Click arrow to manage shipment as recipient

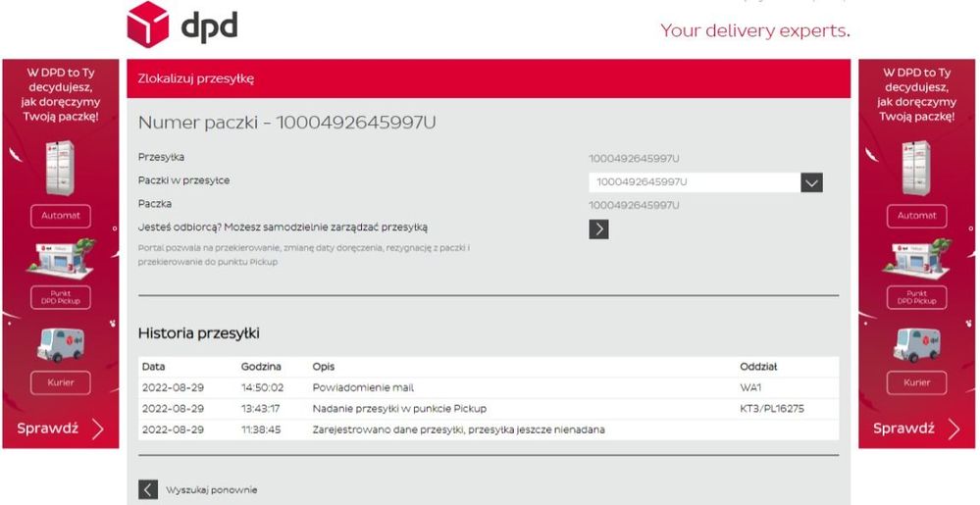point(598,229)
